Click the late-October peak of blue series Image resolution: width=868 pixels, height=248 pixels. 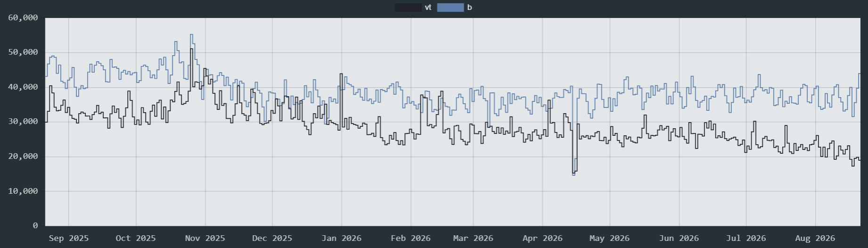tap(191, 34)
